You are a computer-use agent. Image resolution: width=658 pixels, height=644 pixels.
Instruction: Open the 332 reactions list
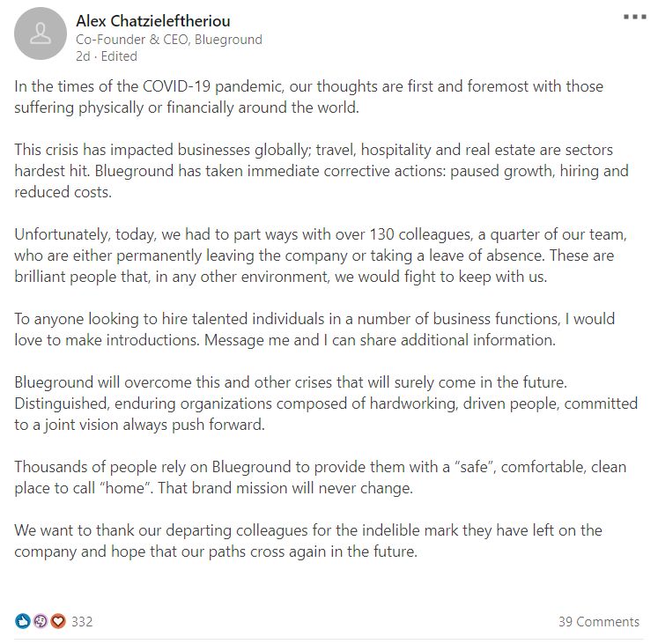click(x=82, y=621)
